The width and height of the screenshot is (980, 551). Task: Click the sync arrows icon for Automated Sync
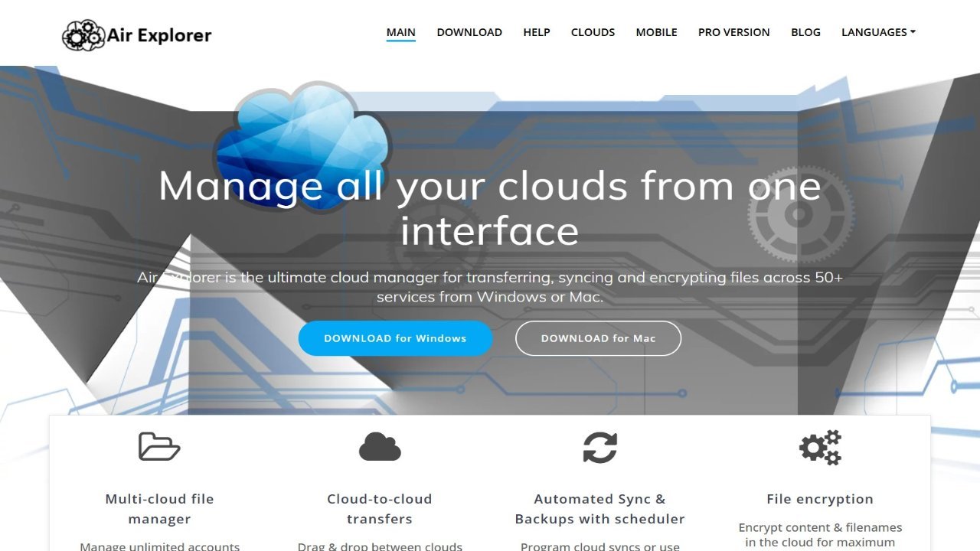point(600,447)
